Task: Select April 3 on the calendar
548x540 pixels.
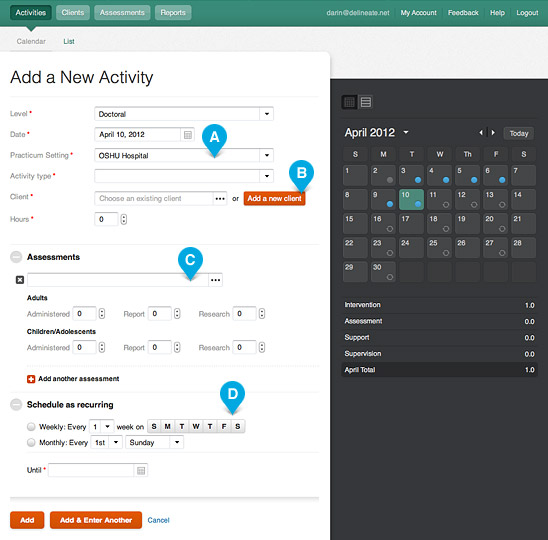Action: [x=411, y=175]
